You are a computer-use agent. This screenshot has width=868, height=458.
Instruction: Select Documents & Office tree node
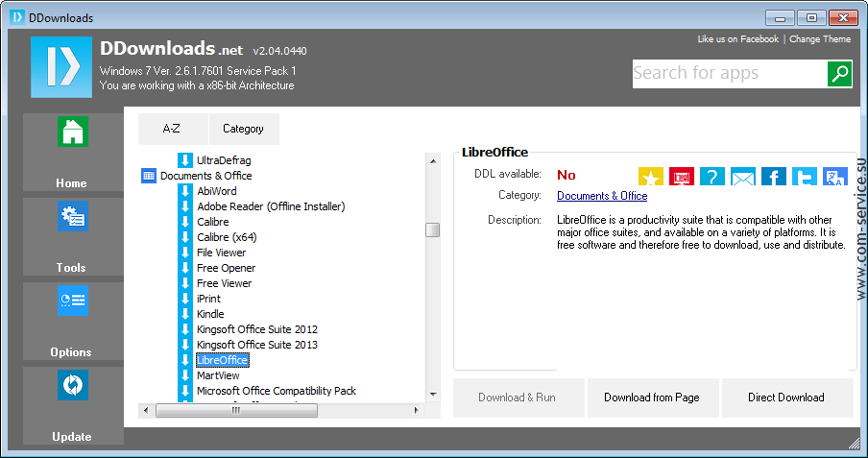point(205,176)
